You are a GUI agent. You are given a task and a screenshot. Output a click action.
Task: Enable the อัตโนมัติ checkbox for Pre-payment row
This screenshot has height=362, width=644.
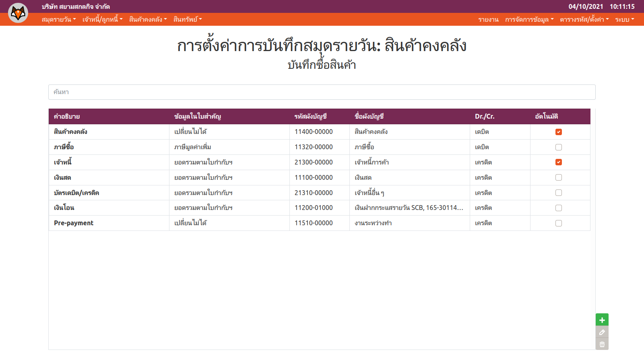558,223
